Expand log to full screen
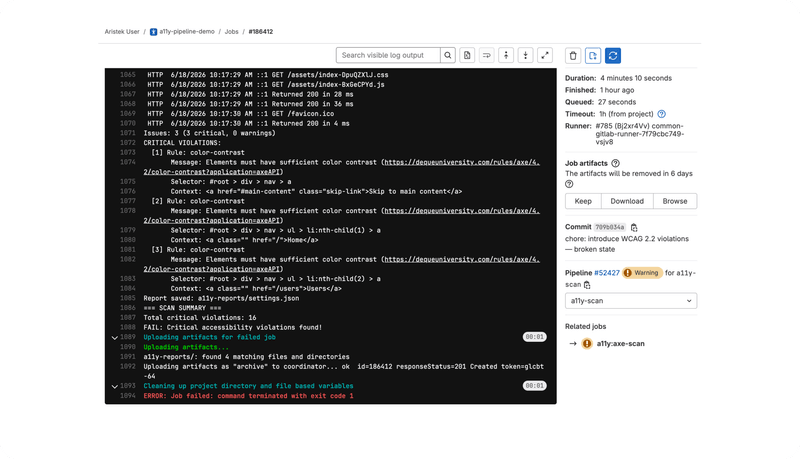The height and width of the screenshot is (459, 800). 545,55
